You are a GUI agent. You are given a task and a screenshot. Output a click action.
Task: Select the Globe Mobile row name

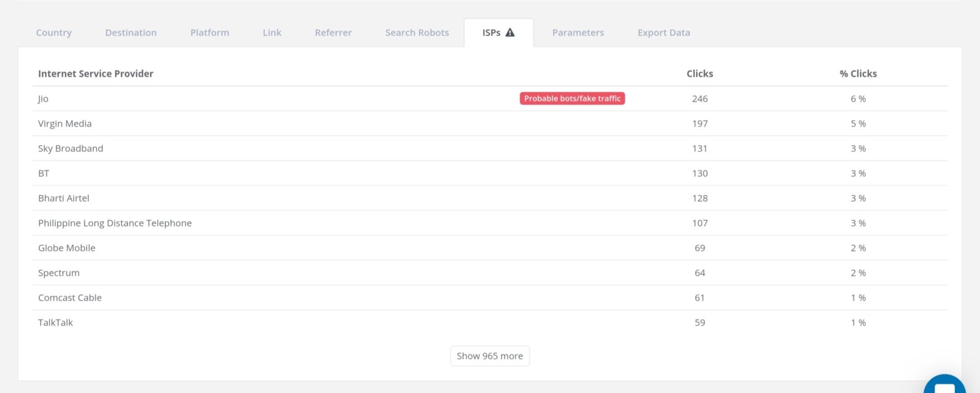(66, 248)
